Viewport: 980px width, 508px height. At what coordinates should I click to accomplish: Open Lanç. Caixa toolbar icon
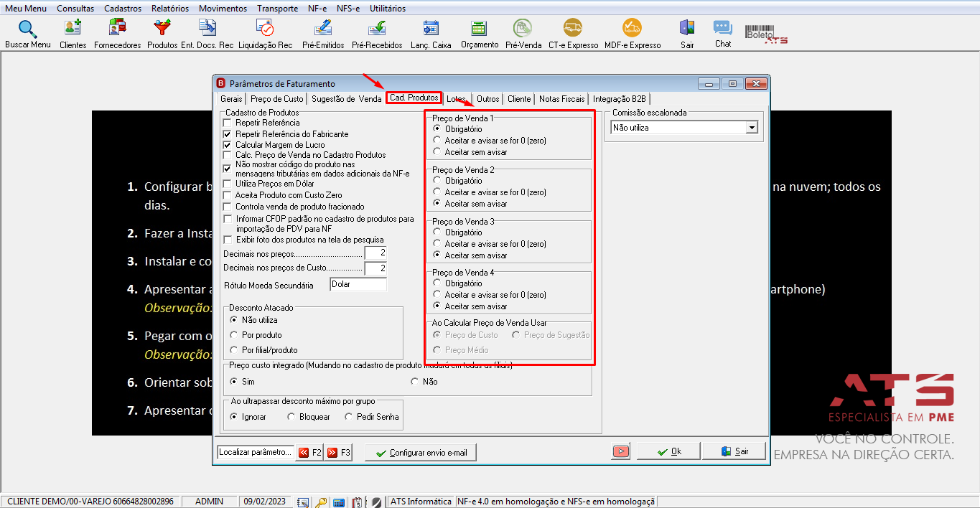click(431, 28)
